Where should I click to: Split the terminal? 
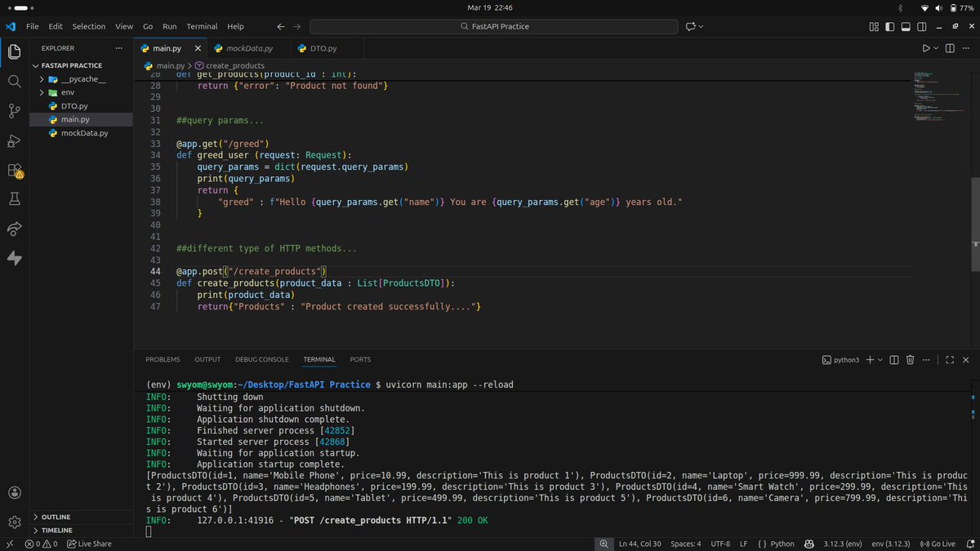coord(894,359)
